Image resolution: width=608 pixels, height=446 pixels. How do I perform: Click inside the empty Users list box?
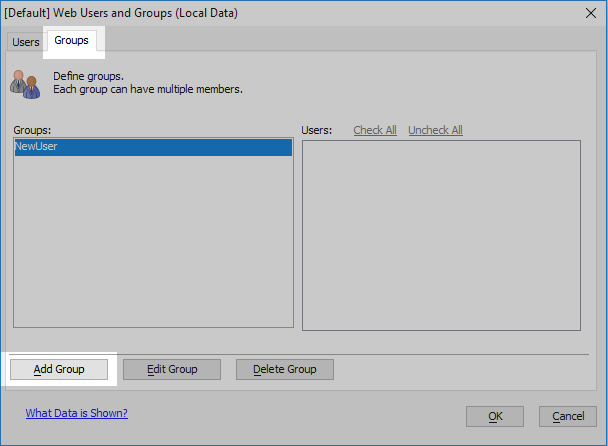click(441, 235)
